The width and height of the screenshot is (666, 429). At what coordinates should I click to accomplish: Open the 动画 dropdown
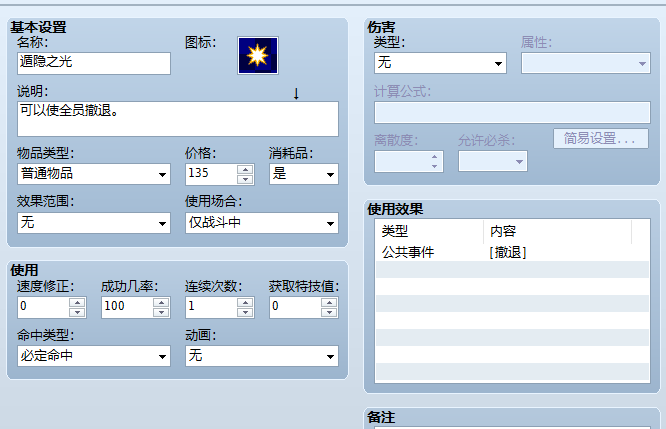pos(262,356)
